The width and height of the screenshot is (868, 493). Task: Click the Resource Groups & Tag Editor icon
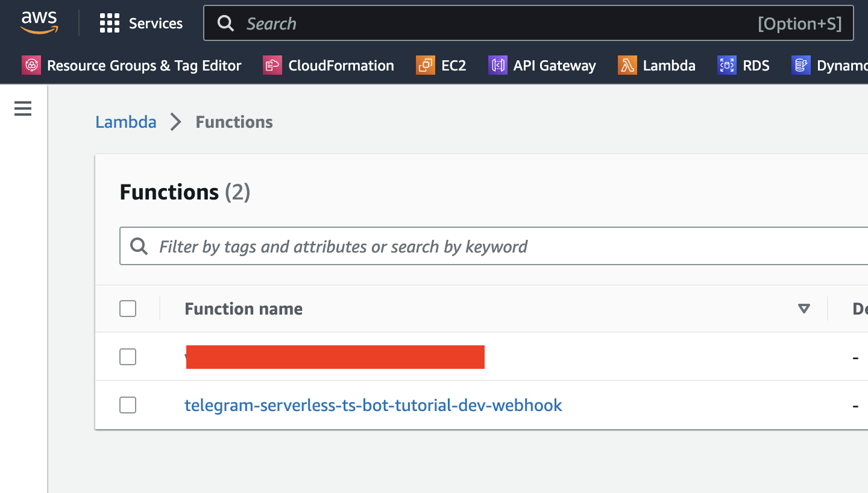pos(31,66)
